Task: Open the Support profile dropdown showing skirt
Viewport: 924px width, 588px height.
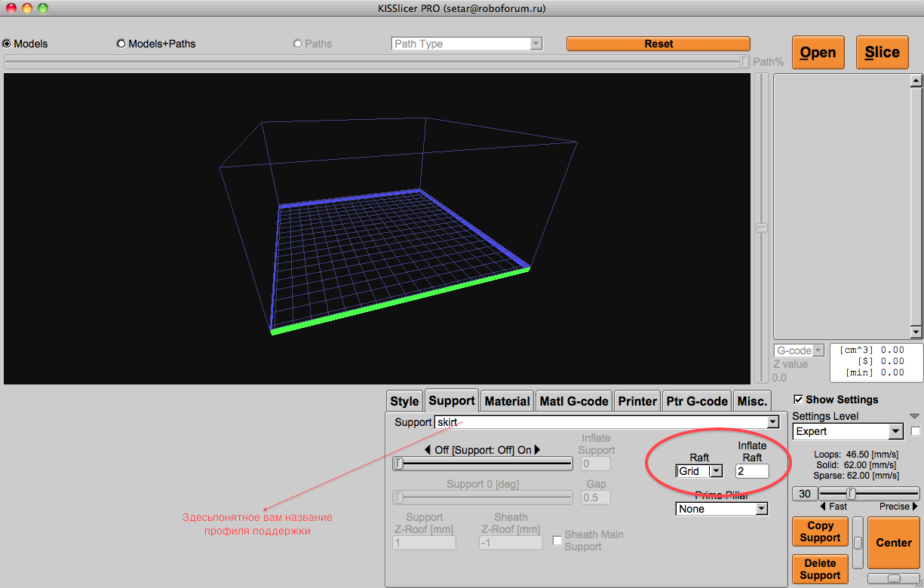Action: (x=772, y=422)
